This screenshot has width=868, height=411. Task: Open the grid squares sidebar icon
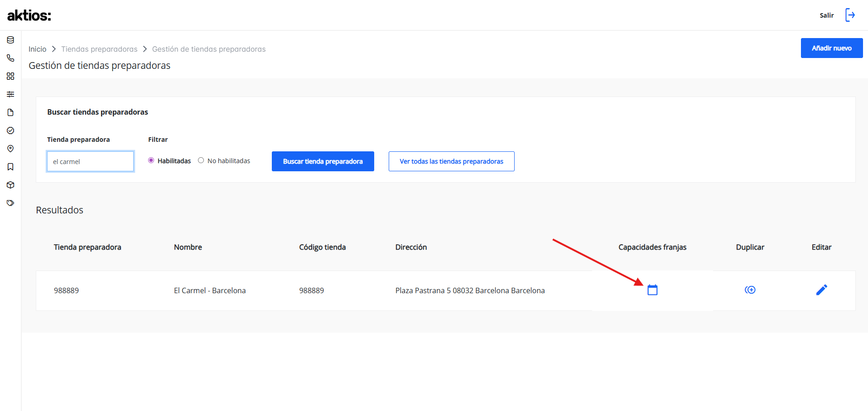(10, 76)
